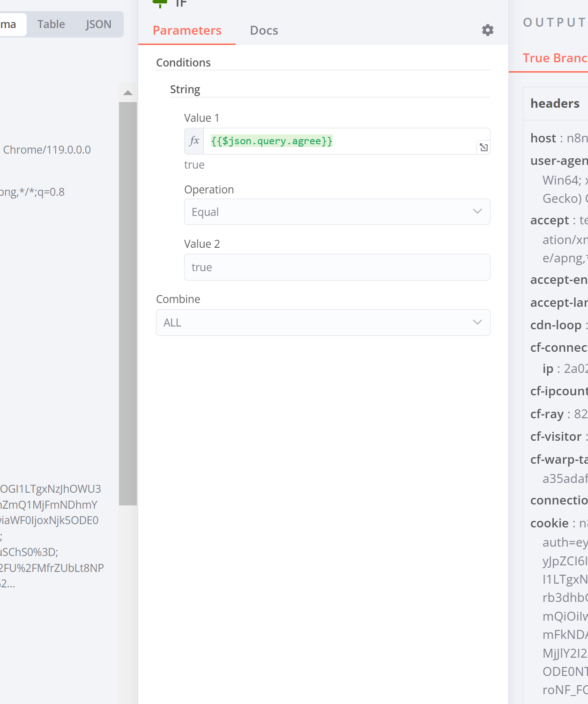
Task: Open the Operation dropdown showing Equal
Action: pyautogui.click(x=337, y=212)
